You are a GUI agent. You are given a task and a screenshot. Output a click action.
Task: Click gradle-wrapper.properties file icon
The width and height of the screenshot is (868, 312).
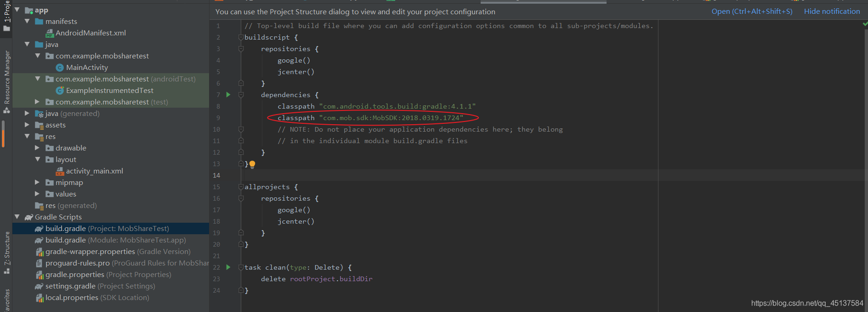point(40,252)
